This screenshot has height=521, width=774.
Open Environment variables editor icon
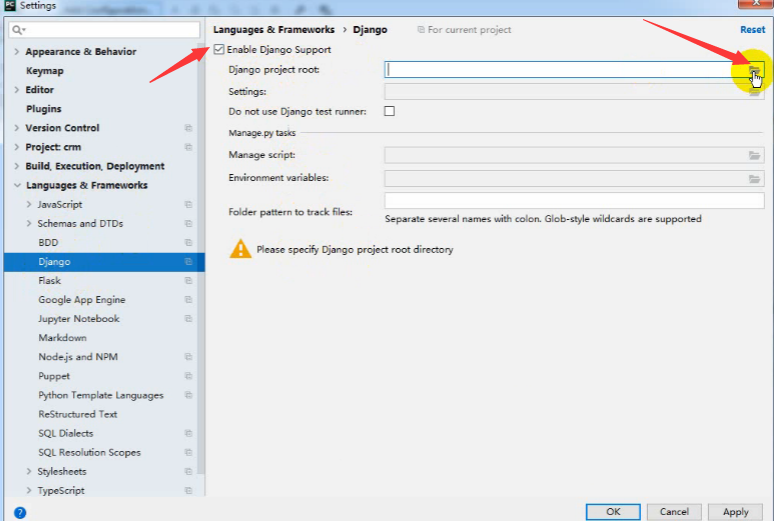click(x=754, y=179)
